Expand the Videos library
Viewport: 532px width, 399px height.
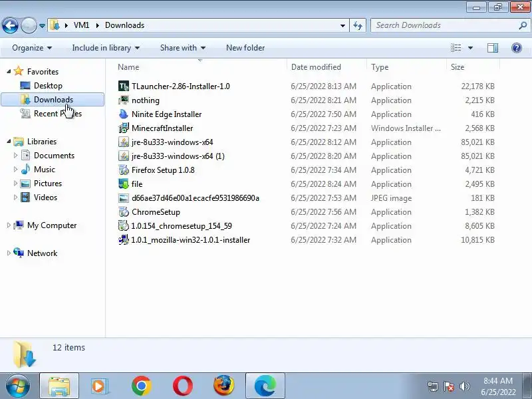pos(15,197)
